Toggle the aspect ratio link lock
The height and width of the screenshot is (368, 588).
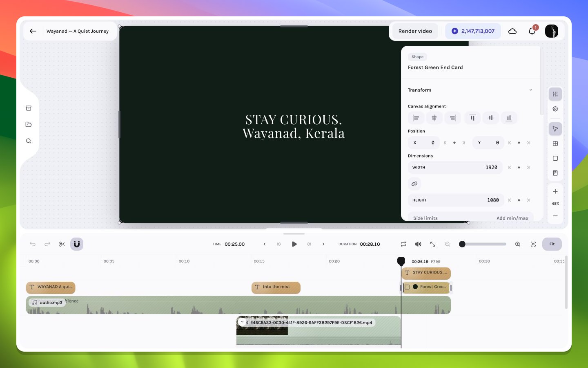pos(414,184)
